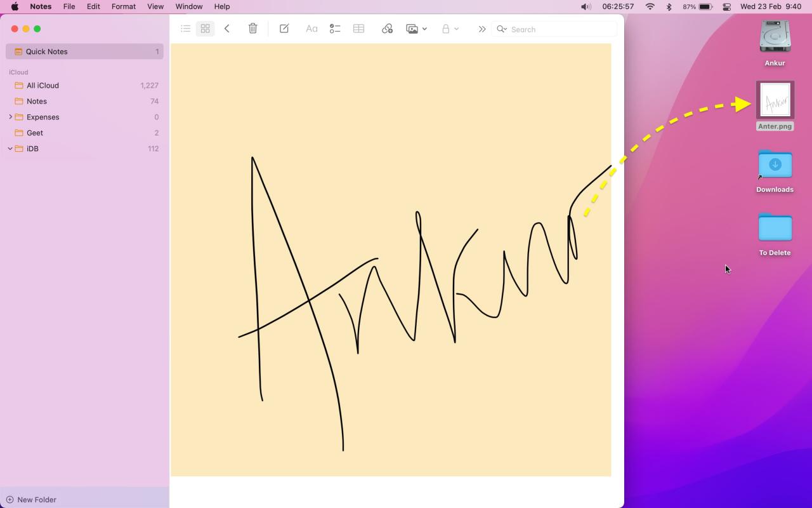Select Quick Notes in the sidebar

[84, 51]
